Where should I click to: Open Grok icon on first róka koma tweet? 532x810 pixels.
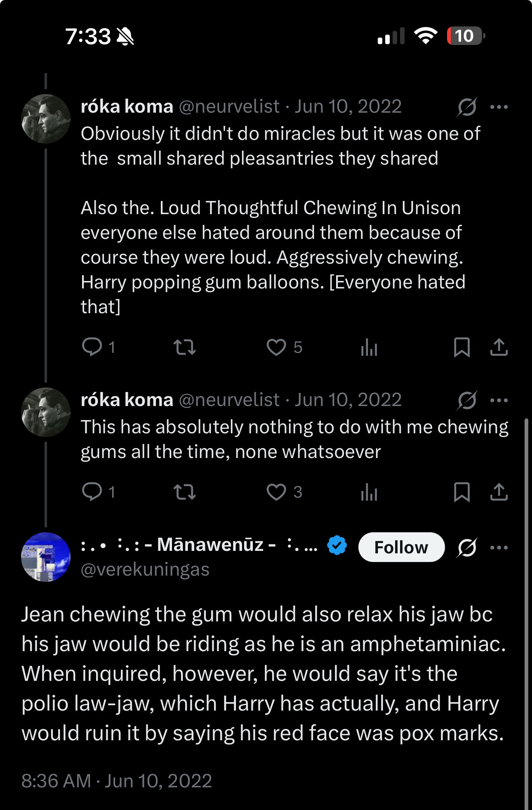click(467, 107)
